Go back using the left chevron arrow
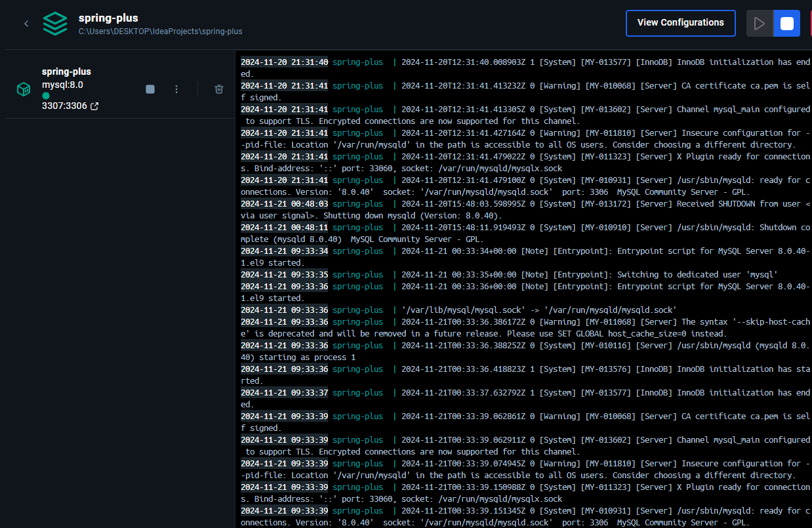The height and width of the screenshot is (528, 812). (26, 24)
